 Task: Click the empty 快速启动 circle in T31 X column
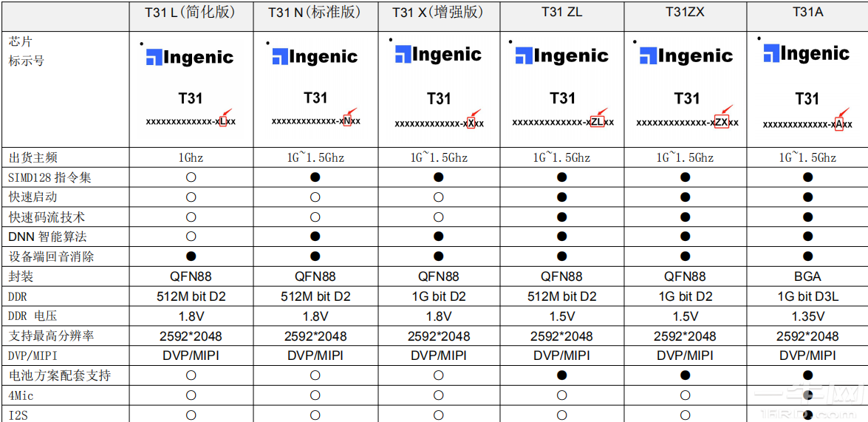pyautogui.click(x=439, y=197)
